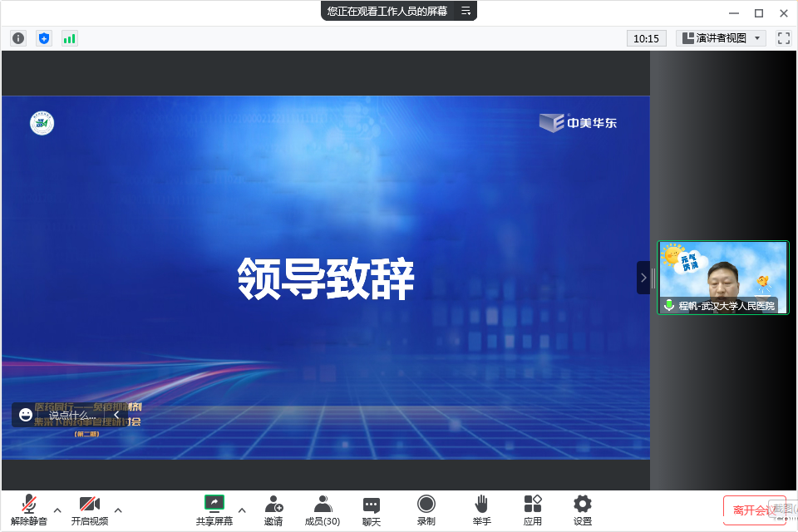Start recording (录制)
This screenshot has width=798, height=532.
pyautogui.click(x=426, y=510)
